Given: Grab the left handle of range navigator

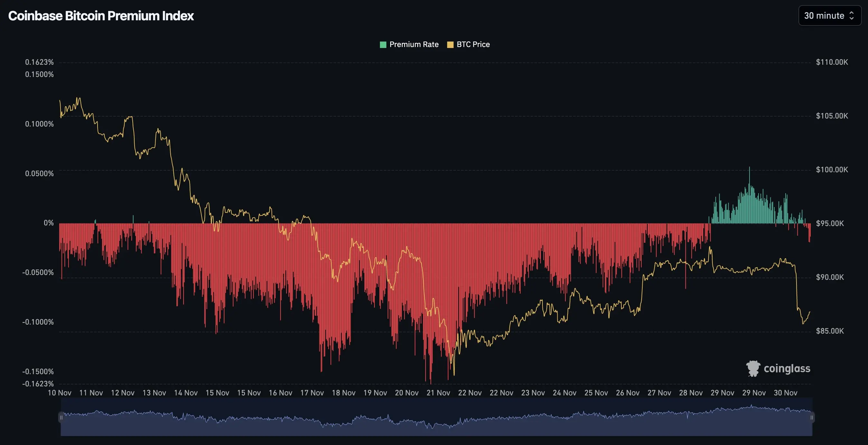Looking at the screenshot, I should pos(61,417).
